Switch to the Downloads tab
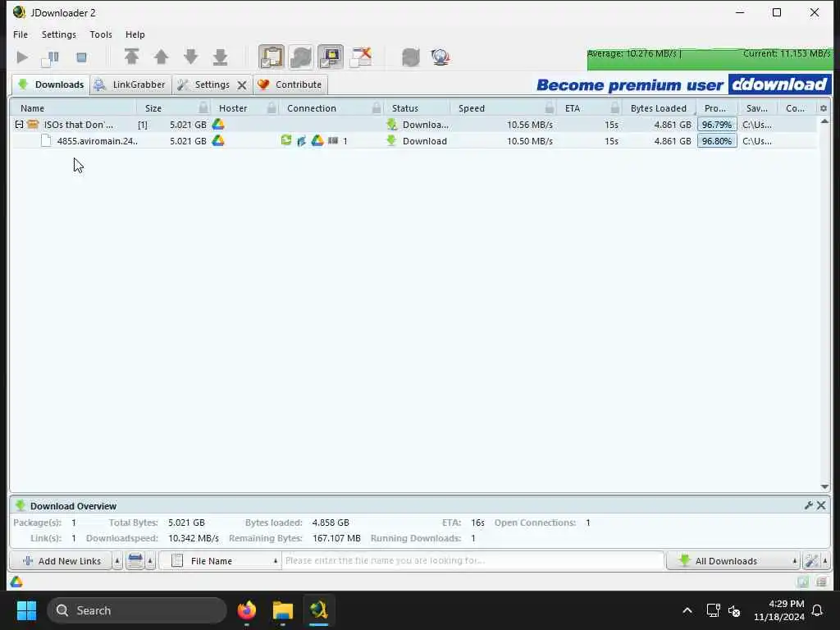The image size is (840, 630). click(x=51, y=84)
